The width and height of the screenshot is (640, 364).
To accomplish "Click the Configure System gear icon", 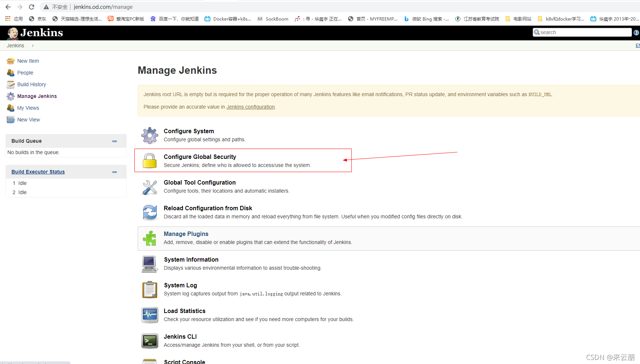I will tap(150, 135).
